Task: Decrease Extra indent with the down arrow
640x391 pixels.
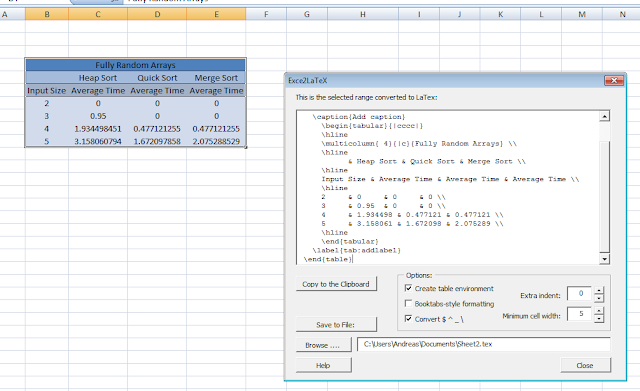Action: point(599,298)
